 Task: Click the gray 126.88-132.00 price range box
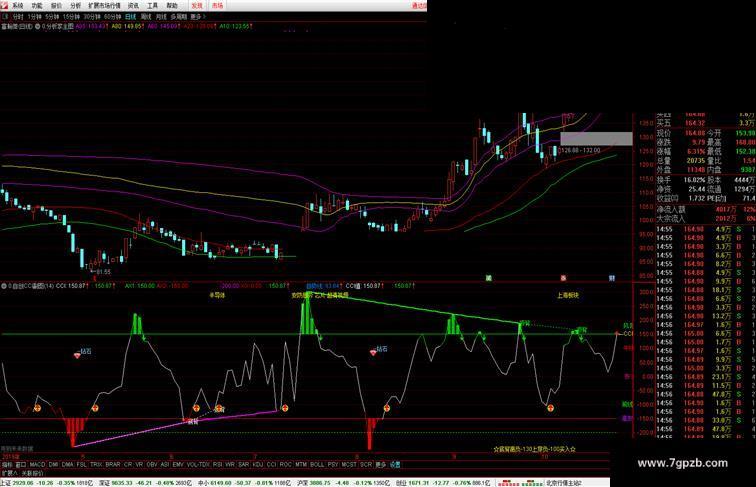(596, 138)
